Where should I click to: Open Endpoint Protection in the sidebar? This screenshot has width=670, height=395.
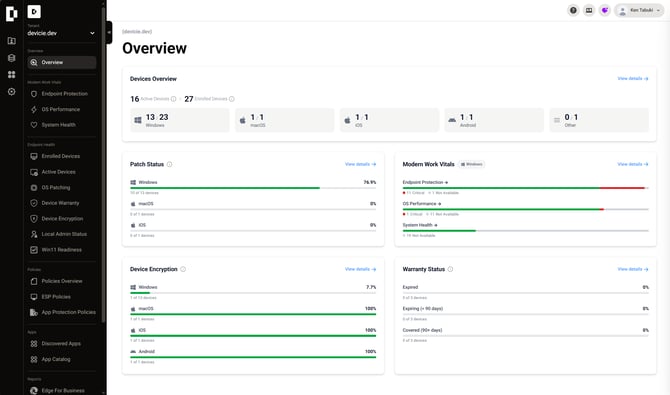[62, 94]
